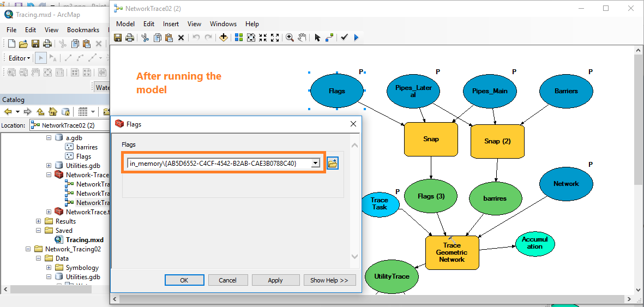Open File menu in ArcMap

point(11,29)
